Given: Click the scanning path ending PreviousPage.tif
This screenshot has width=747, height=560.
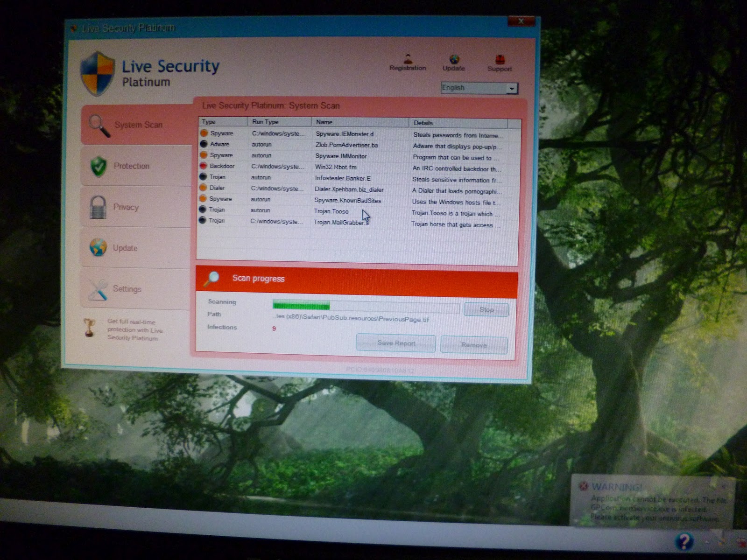Looking at the screenshot, I should pos(351,318).
